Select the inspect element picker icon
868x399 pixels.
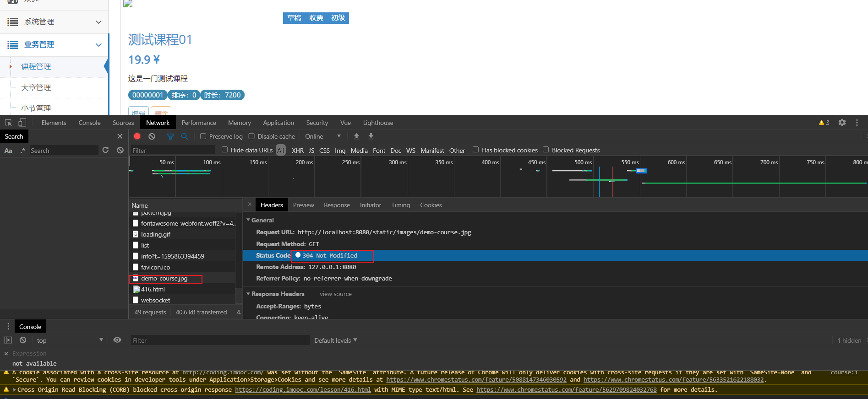[8, 123]
